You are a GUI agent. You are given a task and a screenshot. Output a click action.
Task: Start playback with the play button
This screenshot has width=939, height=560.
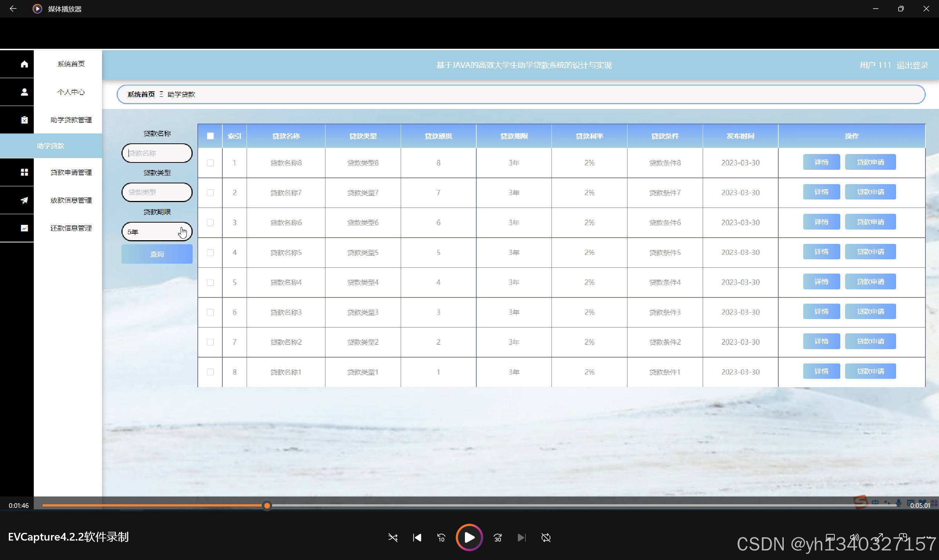pyautogui.click(x=469, y=537)
